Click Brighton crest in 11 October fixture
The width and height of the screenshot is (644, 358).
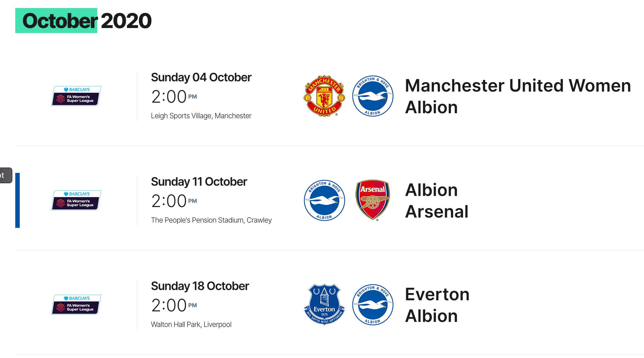point(324,200)
